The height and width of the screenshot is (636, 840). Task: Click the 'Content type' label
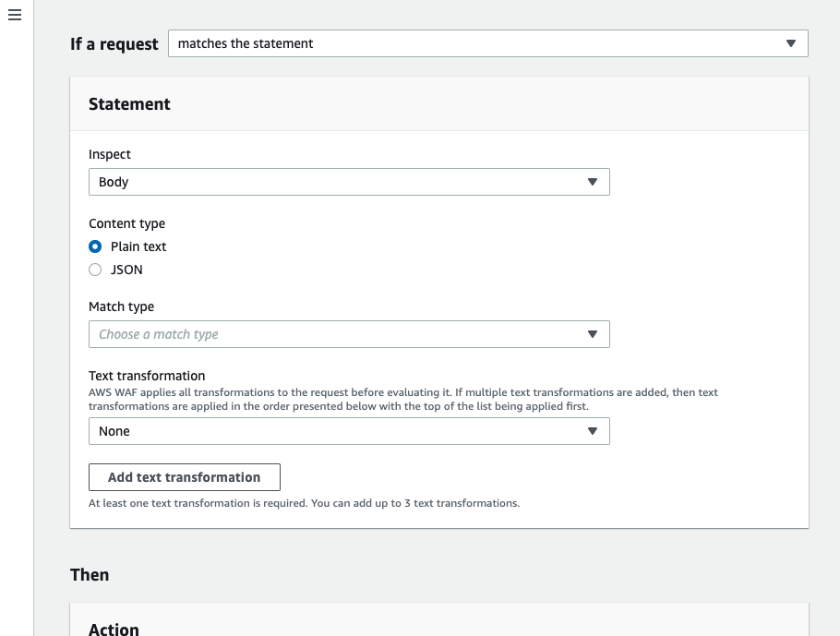pos(127,223)
